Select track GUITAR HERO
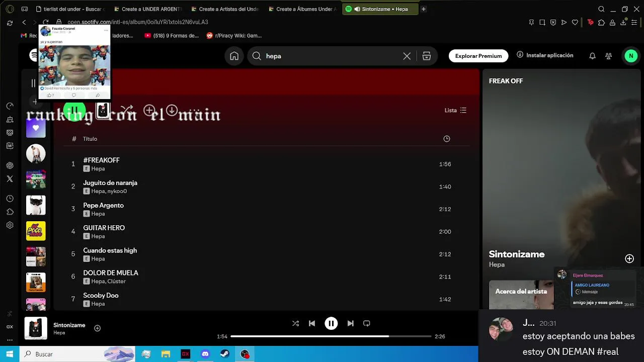This screenshot has width=644, height=362. [267, 232]
